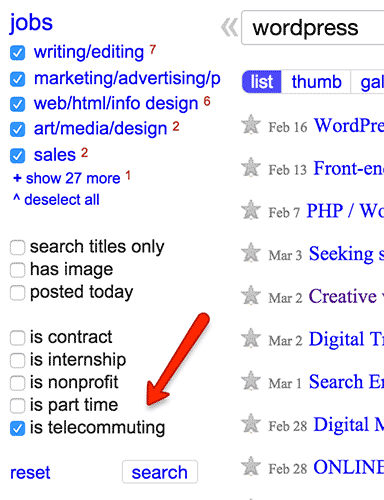Collapse sidebar with double-chevron icon
The height and width of the screenshot is (500, 384).
point(229,28)
